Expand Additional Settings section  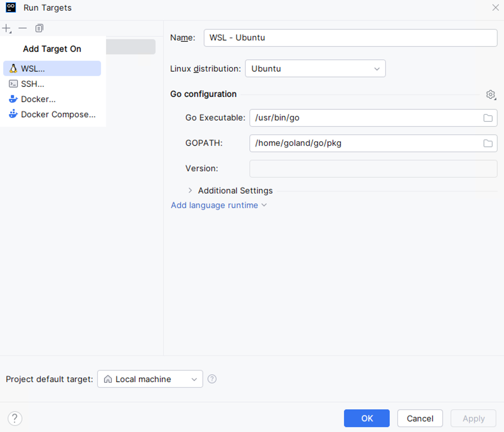tap(190, 191)
